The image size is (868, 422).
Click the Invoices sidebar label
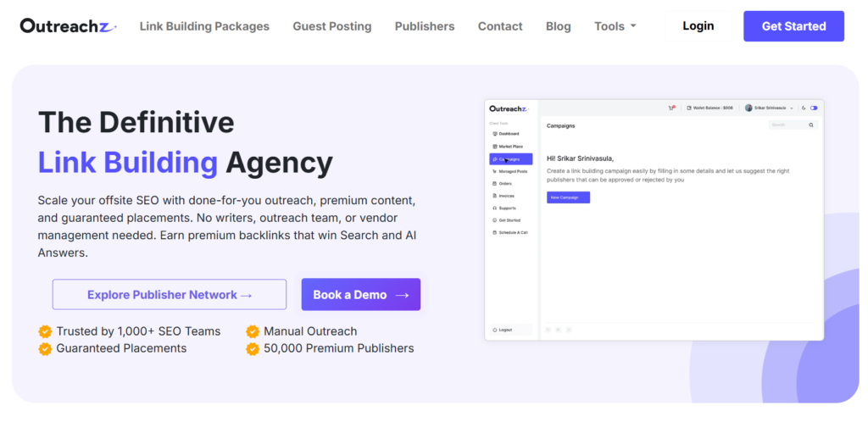(x=507, y=196)
